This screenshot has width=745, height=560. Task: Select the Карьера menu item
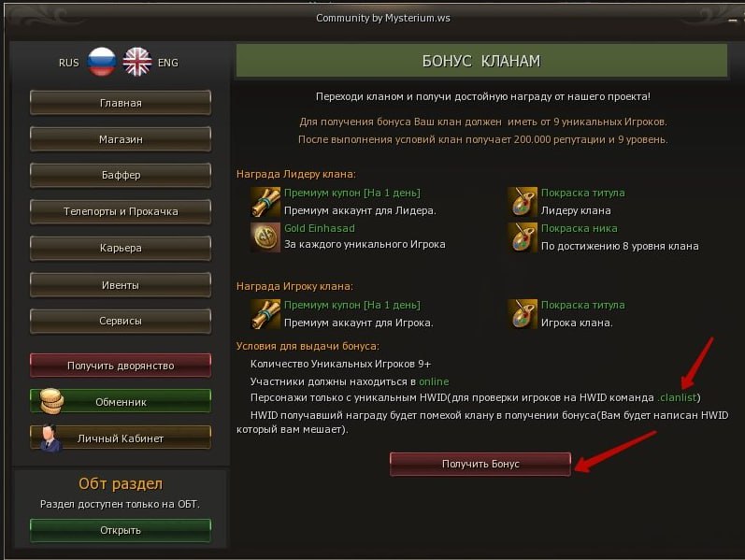tap(121, 248)
